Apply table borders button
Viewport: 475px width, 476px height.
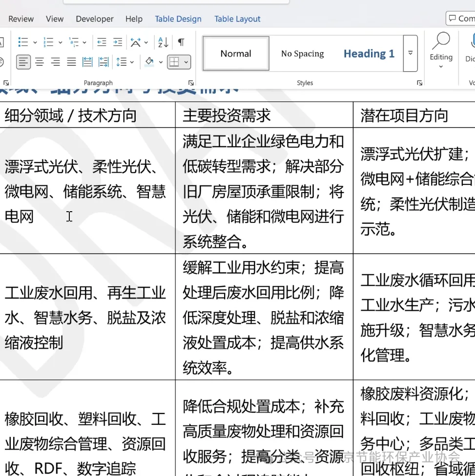coord(174,62)
